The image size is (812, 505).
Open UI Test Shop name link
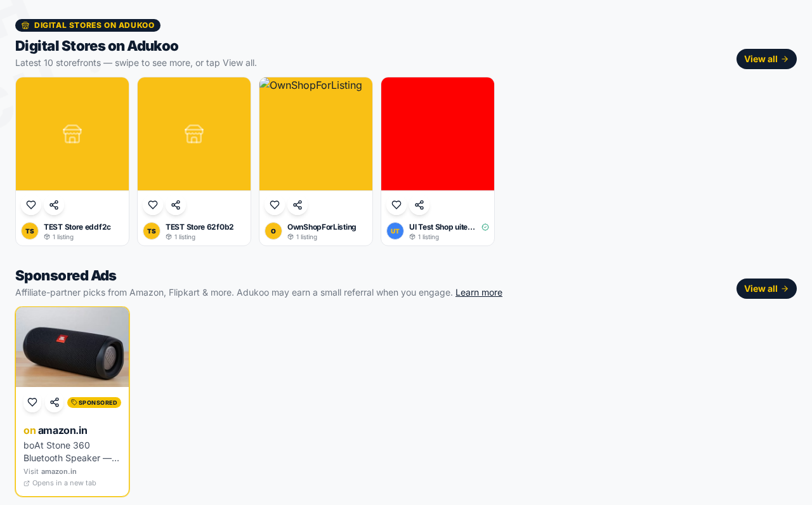pos(443,227)
